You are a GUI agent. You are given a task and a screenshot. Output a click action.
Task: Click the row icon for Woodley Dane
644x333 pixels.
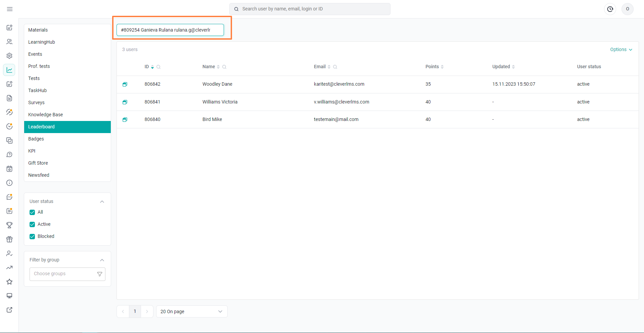(125, 84)
